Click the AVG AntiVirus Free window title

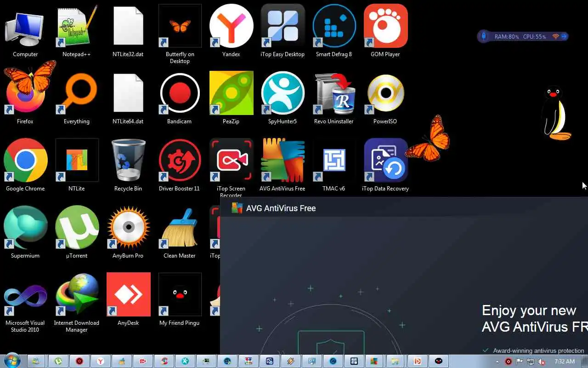[281, 208]
